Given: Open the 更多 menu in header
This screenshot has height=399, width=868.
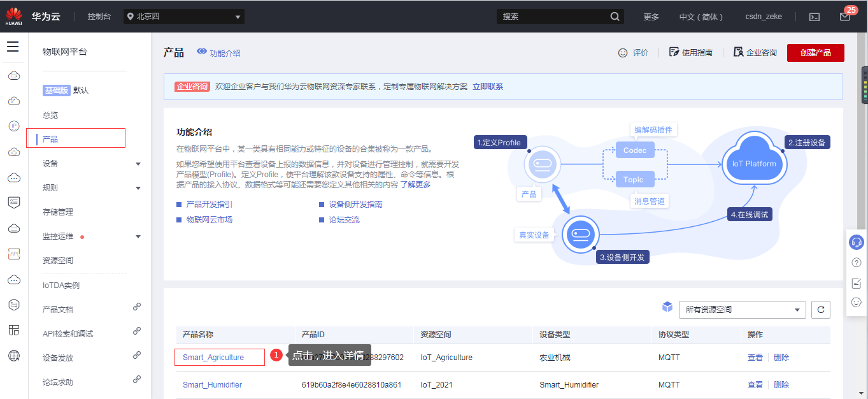Looking at the screenshot, I should click(651, 17).
